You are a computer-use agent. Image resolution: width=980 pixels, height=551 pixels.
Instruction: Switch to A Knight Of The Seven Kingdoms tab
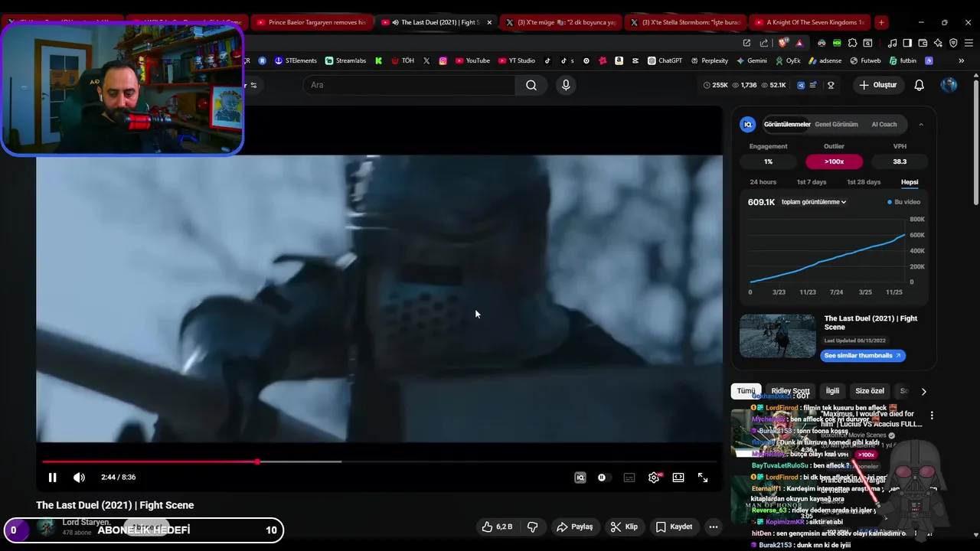[808, 22]
